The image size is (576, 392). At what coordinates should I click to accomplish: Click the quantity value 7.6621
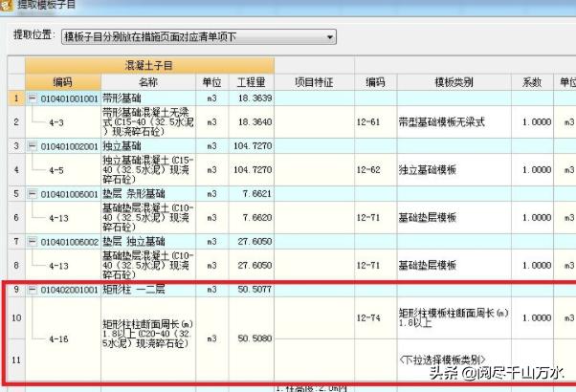click(x=257, y=193)
